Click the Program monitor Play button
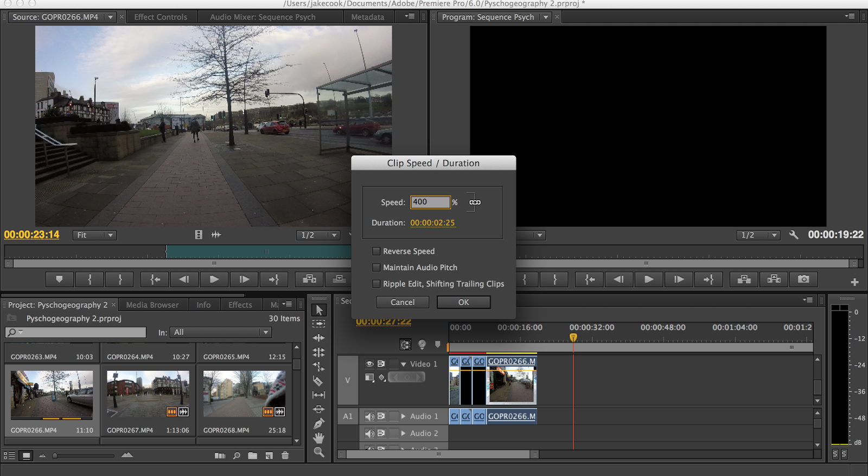 pyautogui.click(x=649, y=279)
